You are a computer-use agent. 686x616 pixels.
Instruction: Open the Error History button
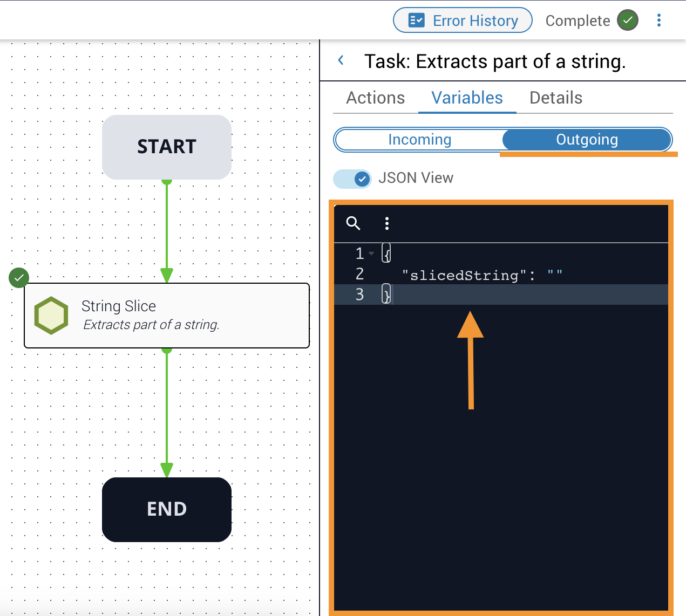[463, 20]
